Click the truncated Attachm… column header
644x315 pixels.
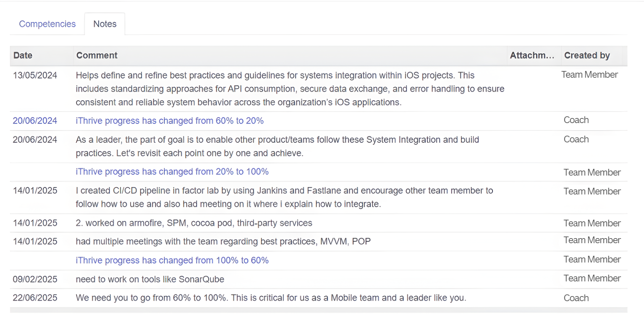532,55
